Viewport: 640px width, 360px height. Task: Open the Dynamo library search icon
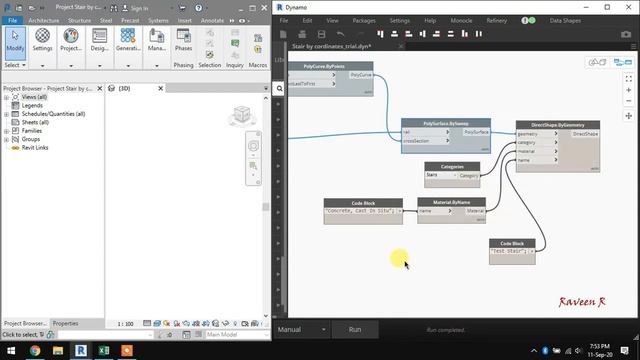(279, 89)
